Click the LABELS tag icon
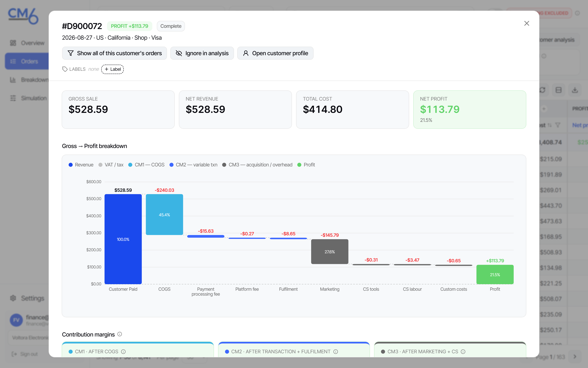588x368 pixels. click(x=65, y=69)
